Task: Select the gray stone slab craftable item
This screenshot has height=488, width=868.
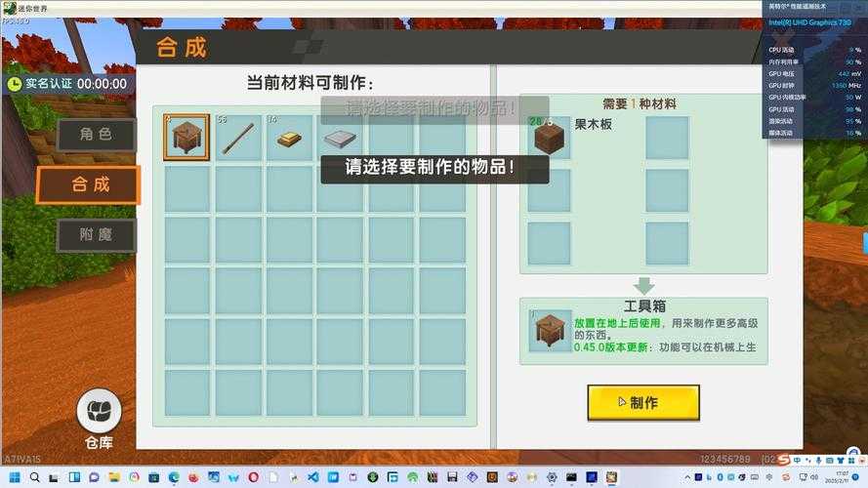Action: (340, 138)
